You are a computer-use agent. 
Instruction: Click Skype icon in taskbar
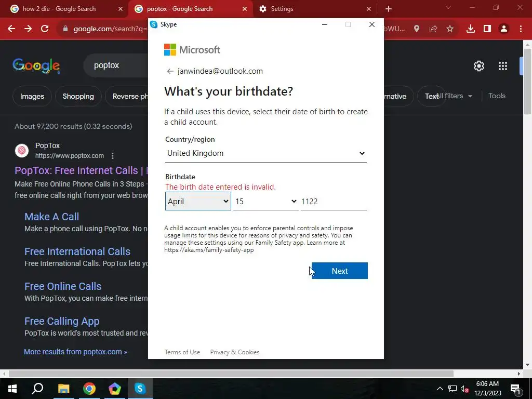pos(140,389)
